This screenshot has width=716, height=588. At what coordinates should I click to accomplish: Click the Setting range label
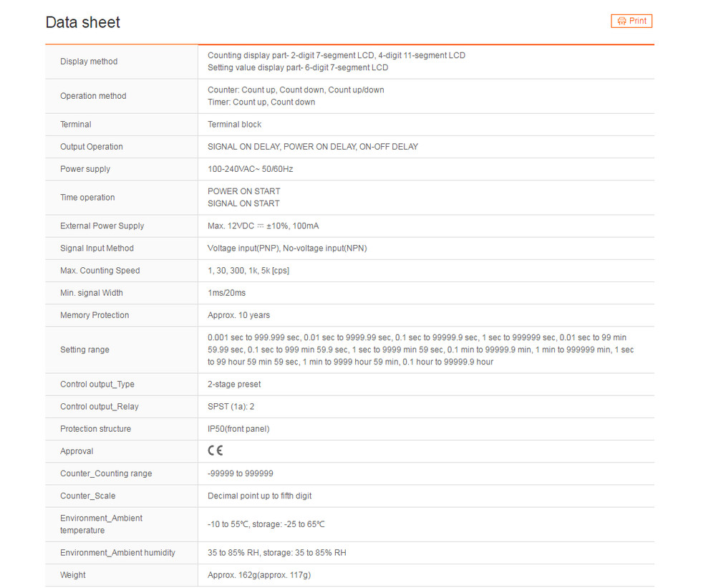tap(84, 350)
